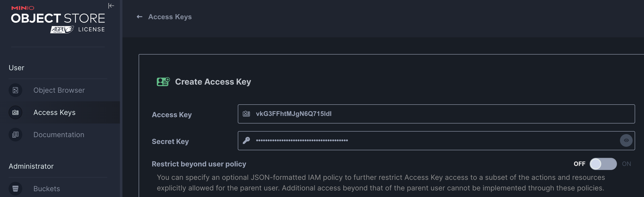
Task: Click the ID card icon in Access Key field
Action: coord(246,114)
